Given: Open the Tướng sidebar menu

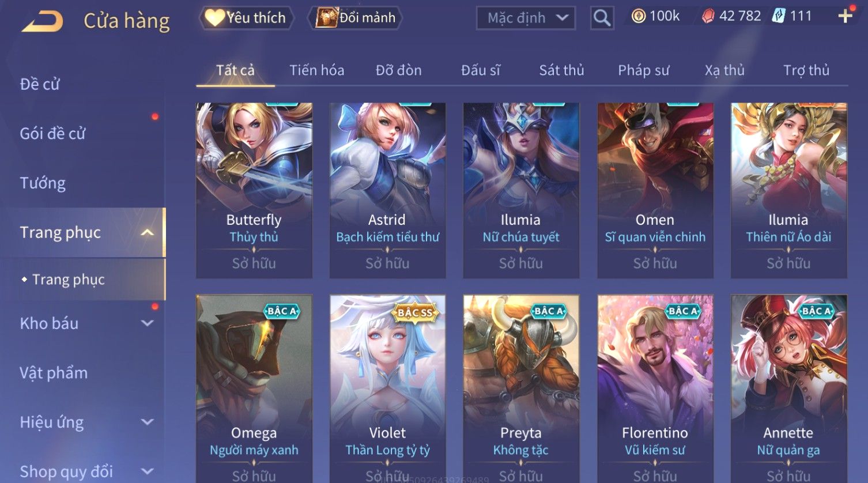Looking at the screenshot, I should [x=43, y=183].
